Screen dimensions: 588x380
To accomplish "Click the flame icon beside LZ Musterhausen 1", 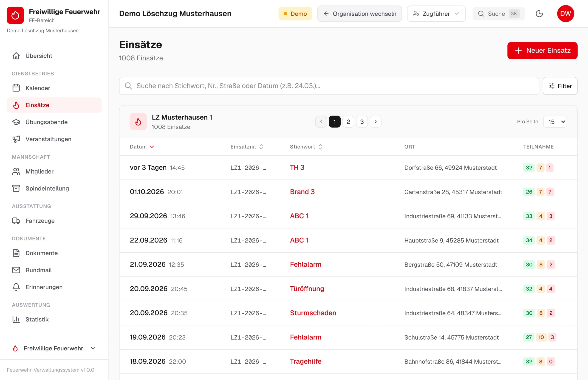I will (138, 122).
